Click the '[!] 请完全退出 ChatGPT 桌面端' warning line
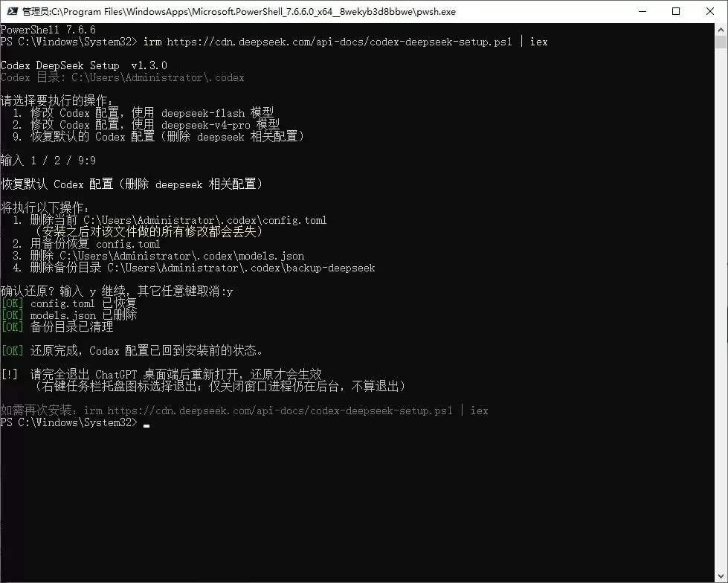Screen dimensions: 728x583 coord(161,374)
